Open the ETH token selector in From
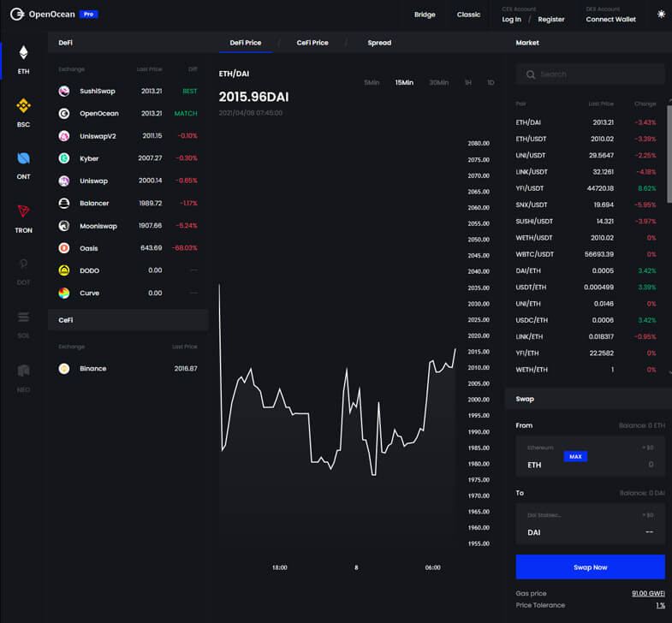 (534, 465)
